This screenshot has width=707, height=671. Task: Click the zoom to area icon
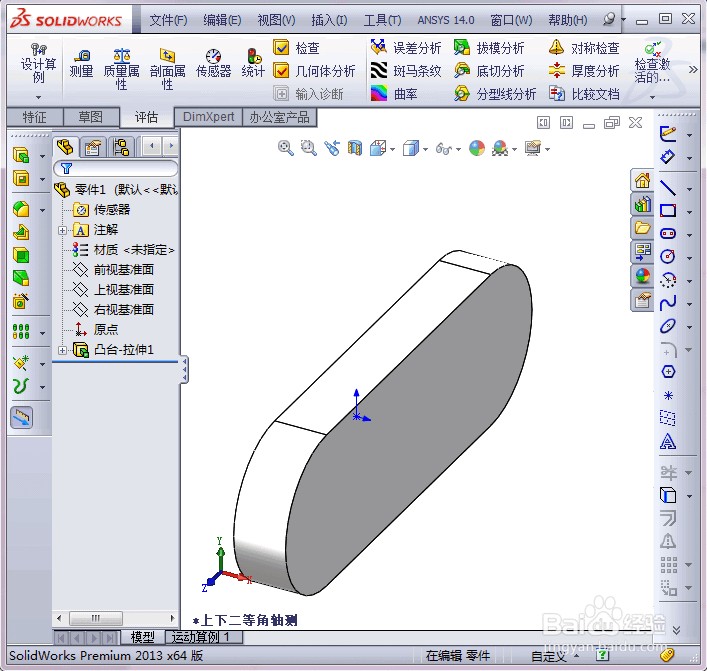(308, 148)
